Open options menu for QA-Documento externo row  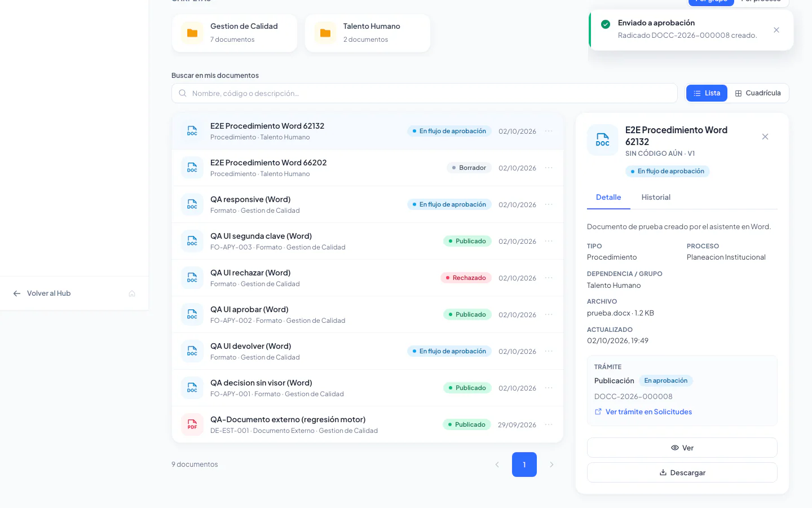549,424
